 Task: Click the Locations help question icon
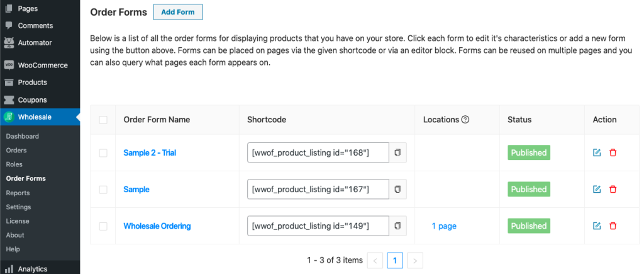click(x=465, y=120)
